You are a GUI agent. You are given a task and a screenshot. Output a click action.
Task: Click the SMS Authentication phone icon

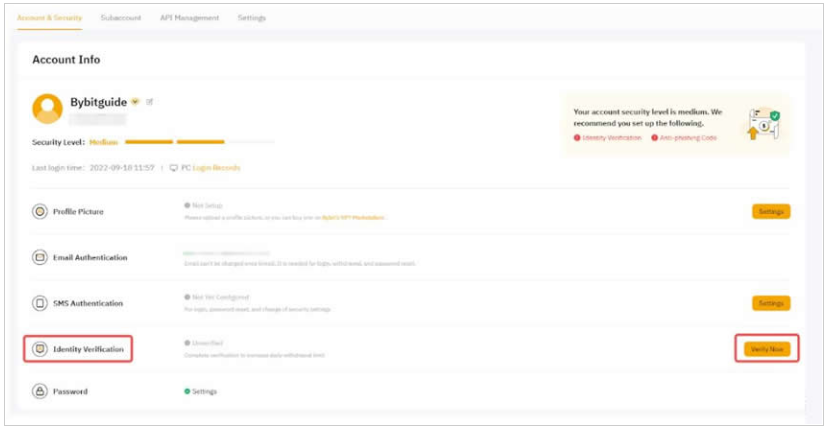click(40, 303)
